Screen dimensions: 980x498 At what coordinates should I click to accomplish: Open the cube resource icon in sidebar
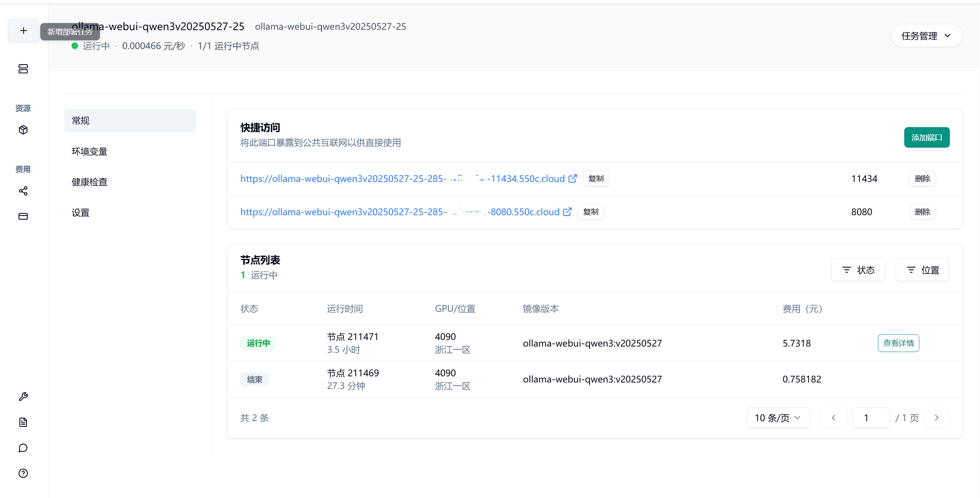tap(23, 130)
